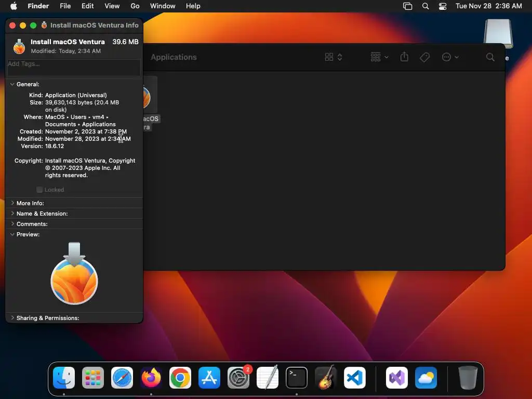Zoom the Info window with green button
The width and height of the screenshot is (532, 399).
coord(33,25)
